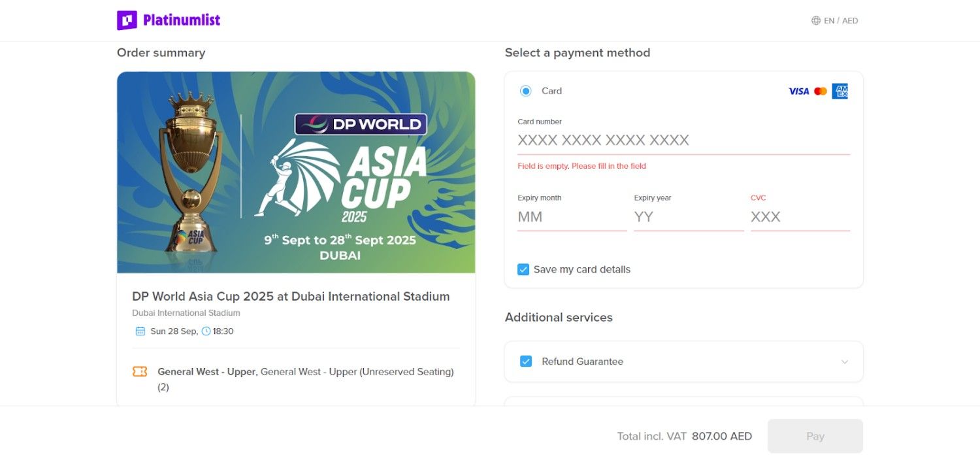This screenshot has width=980, height=466.
Task: Open the Select a payment method section
Action: 577,52
